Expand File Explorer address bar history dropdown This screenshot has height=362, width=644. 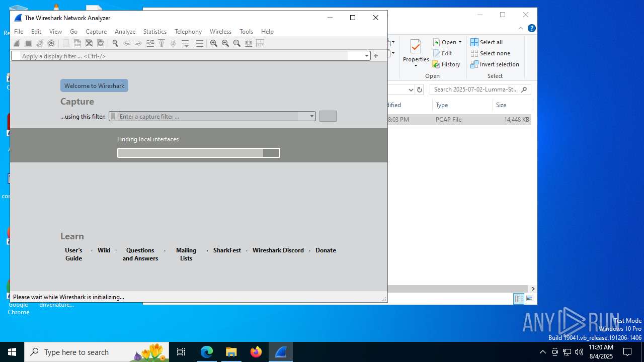(x=411, y=89)
